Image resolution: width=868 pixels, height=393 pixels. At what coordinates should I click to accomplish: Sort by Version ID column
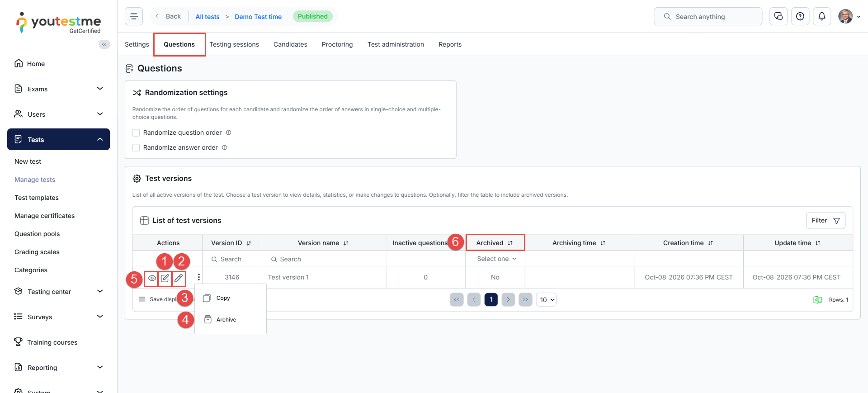(249, 243)
